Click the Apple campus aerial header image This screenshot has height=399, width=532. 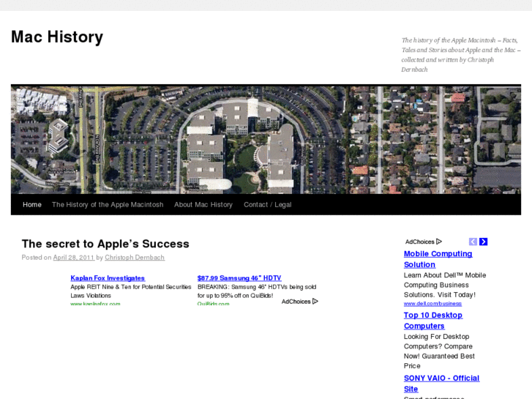266,140
